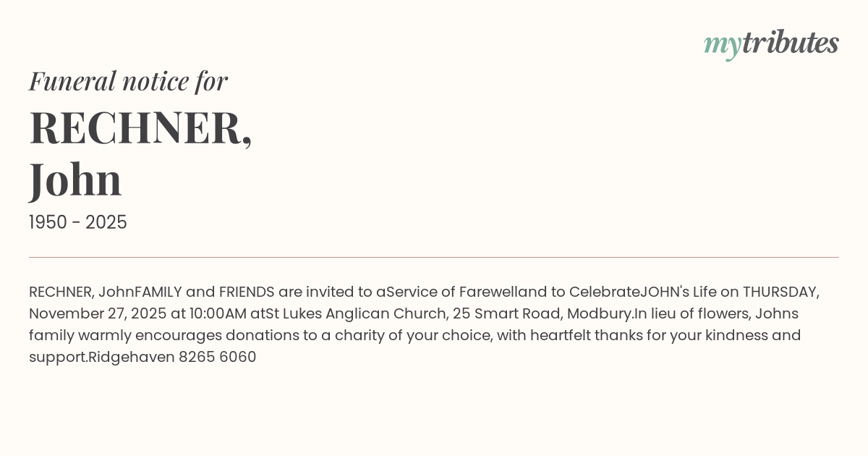868x456 pixels.
Task: Click the horizontal divider line
Action: click(x=434, y=257)
